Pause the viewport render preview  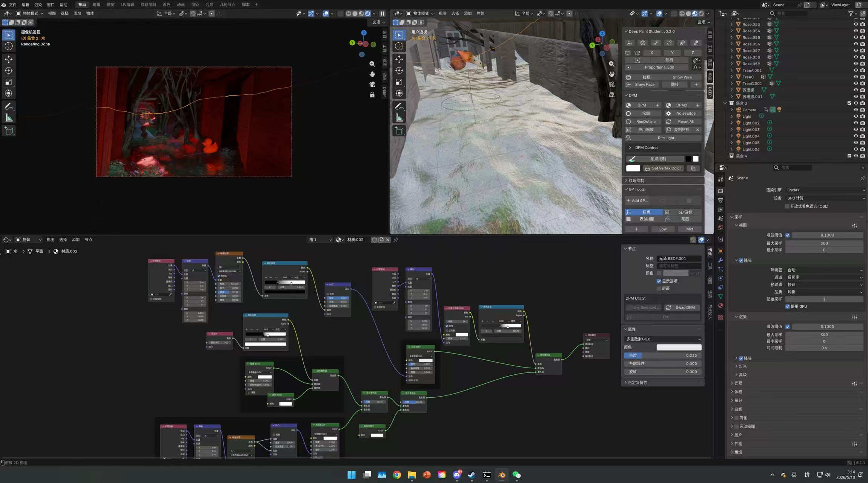(383, 14)
